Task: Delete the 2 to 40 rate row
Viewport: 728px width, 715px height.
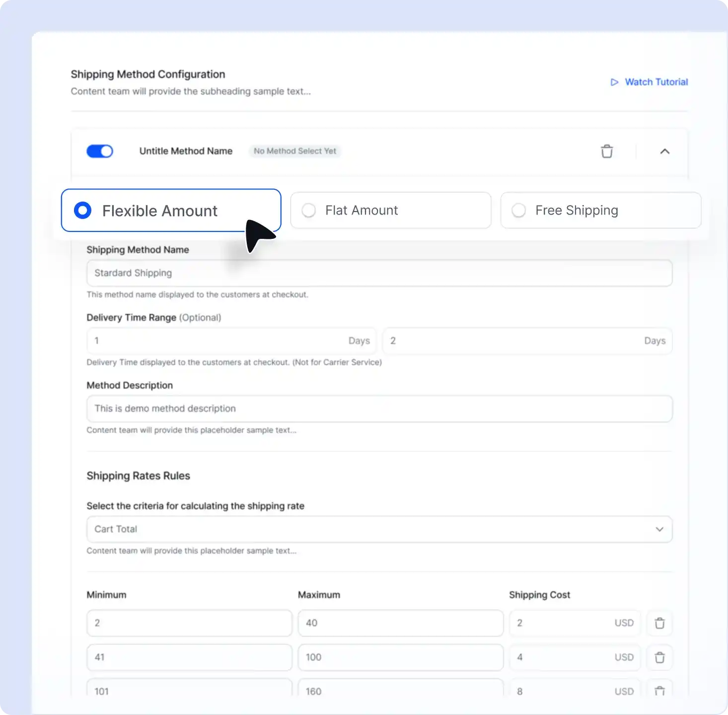Action: 659,623
